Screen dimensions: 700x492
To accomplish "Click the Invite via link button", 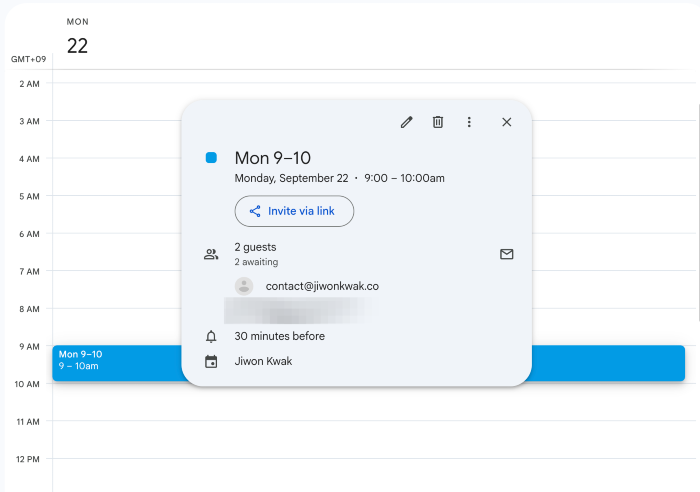I will (294, 211).
